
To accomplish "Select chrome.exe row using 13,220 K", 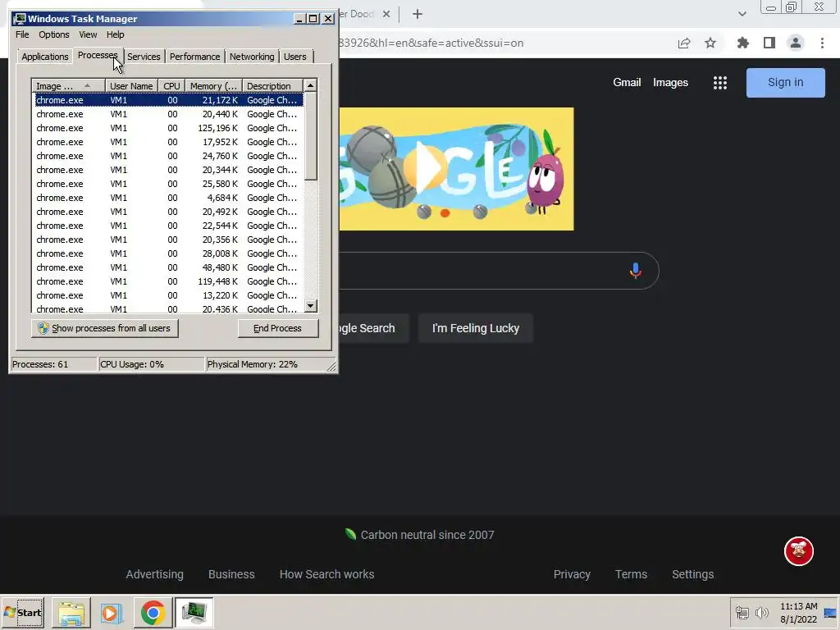I will [169, 295].
